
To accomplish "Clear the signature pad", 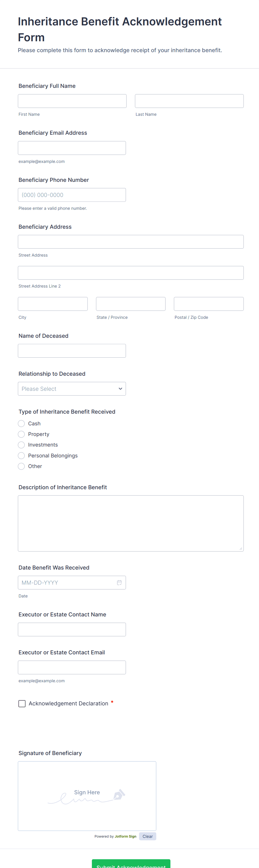I will click(x=147, y=836).
